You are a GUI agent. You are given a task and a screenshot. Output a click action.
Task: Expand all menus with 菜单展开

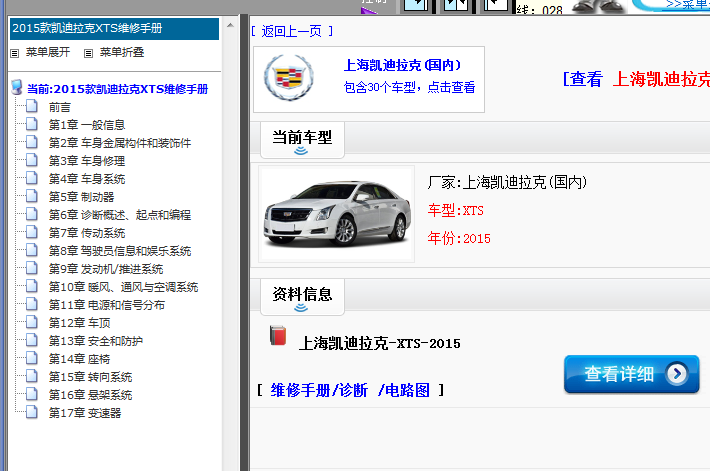40,52
